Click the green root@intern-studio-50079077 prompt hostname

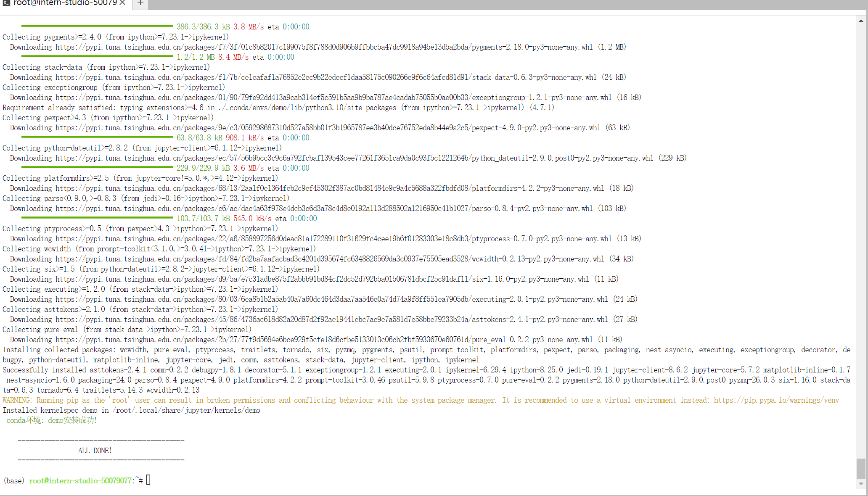[80, 480]
